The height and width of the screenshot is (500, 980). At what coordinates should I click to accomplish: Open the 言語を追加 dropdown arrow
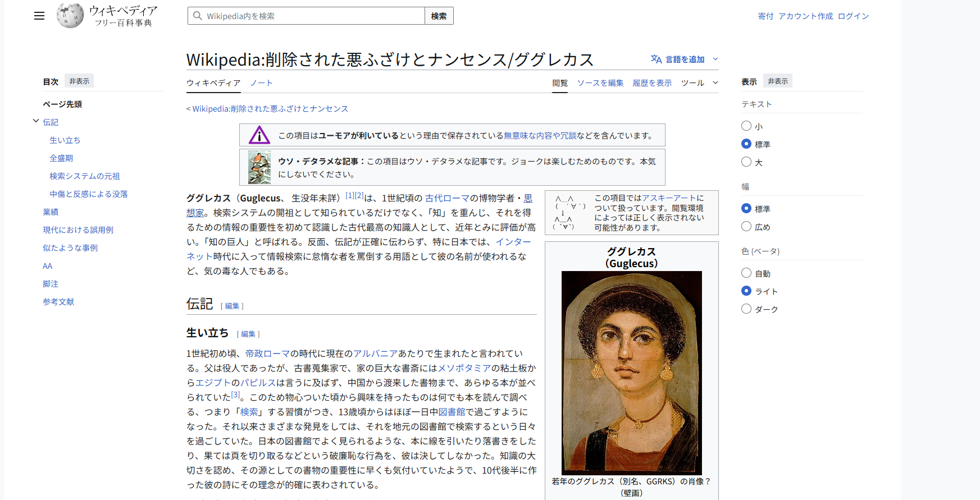coord(715,59)
